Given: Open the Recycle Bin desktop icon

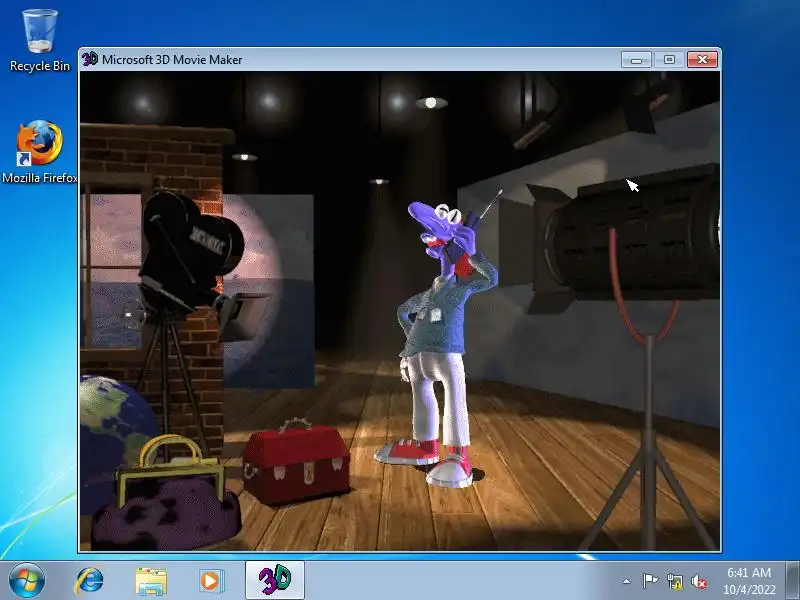Looking at the screenshot, I should (x=39, y=41).
